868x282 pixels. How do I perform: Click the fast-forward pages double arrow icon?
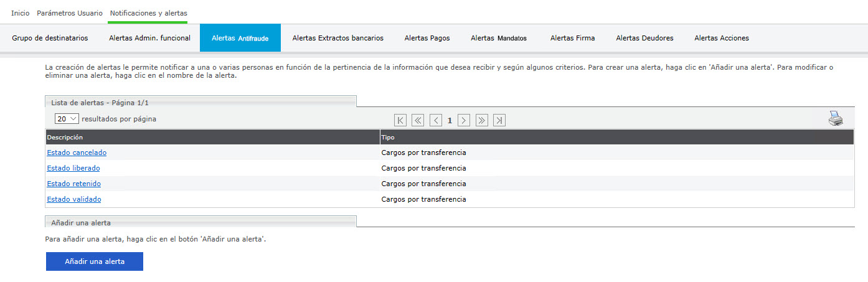[481, 120]
